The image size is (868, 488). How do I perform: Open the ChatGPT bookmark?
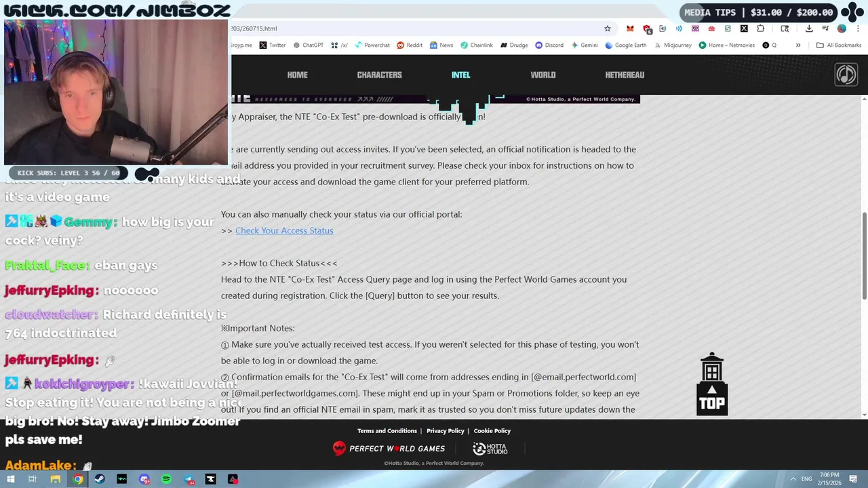pyautogui.click(x=309, y=45)
